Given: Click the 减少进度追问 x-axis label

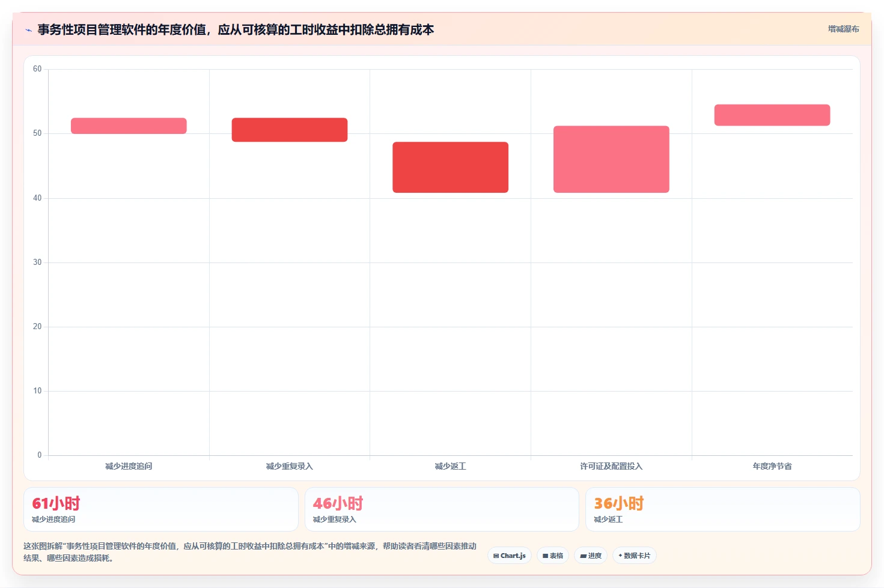Looking at the screenshot, I should tap(129, 466).
